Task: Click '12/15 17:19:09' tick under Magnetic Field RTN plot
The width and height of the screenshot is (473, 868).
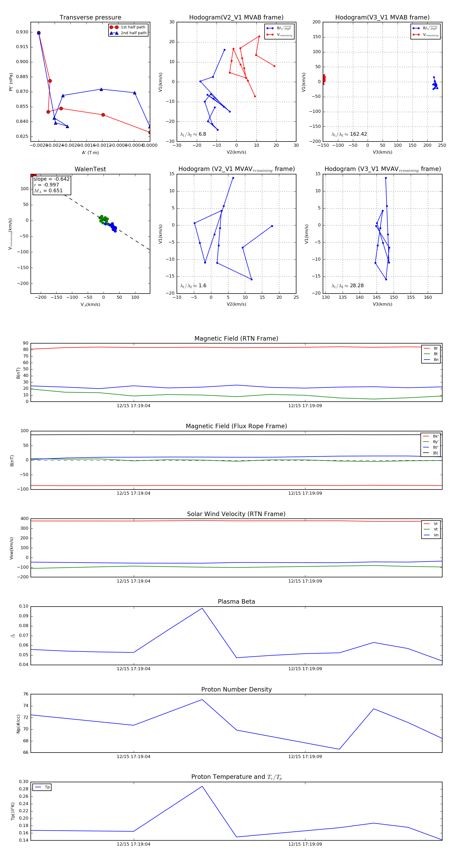Action: point(305,406)
